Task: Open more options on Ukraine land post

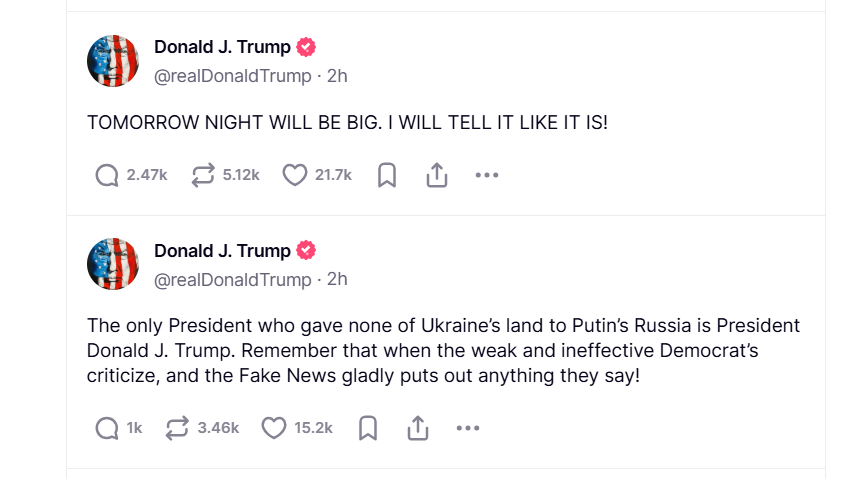Action: coord(467,428)
